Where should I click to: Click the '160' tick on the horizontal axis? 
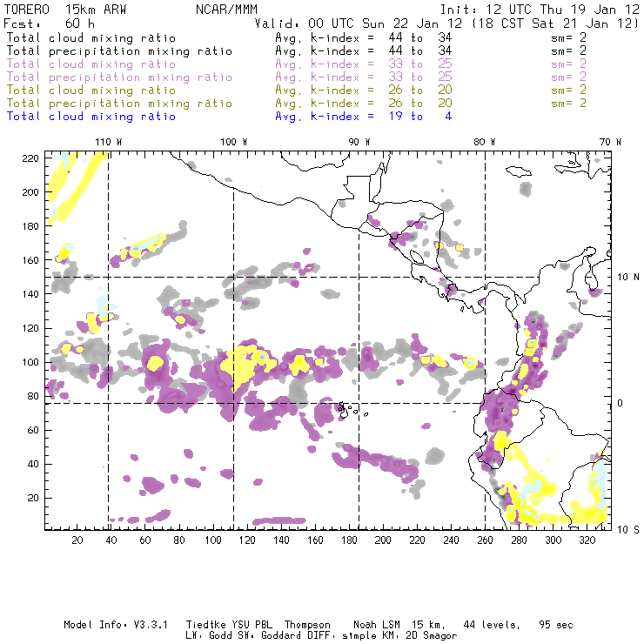pyautogui.click(x=315, y=540)
